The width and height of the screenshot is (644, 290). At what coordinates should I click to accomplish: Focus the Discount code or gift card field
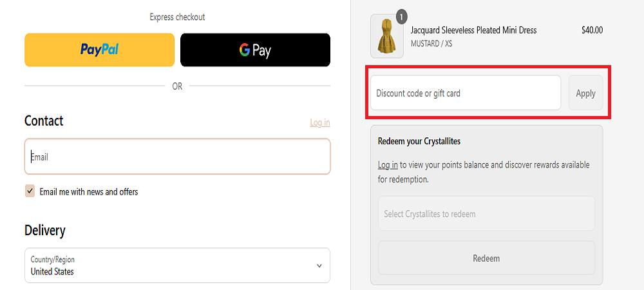[x=465, y=93]
